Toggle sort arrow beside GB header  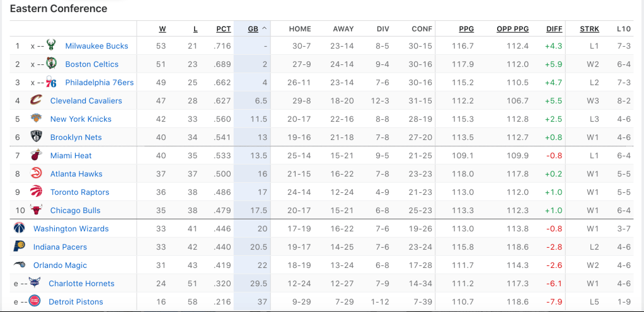click(x=265, y=28)
